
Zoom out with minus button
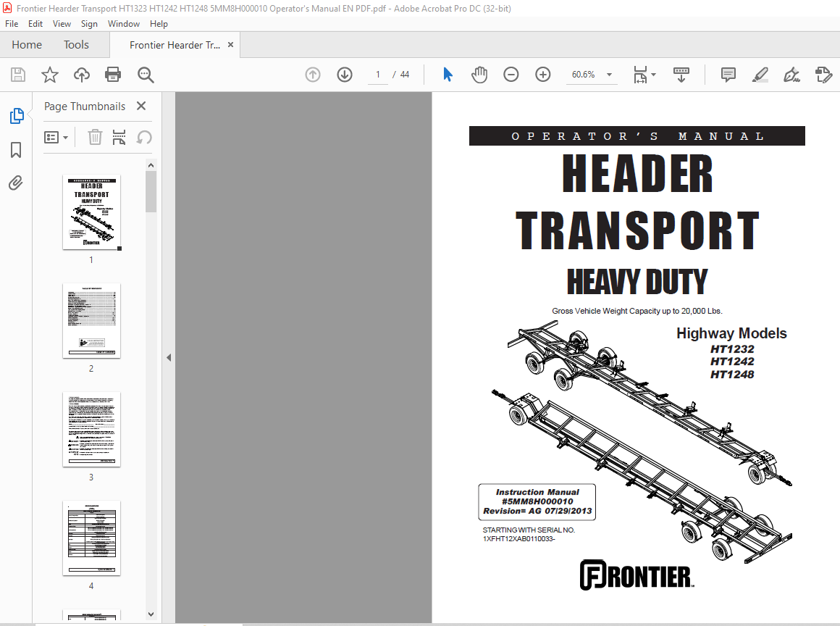click(x=511, y=75)
